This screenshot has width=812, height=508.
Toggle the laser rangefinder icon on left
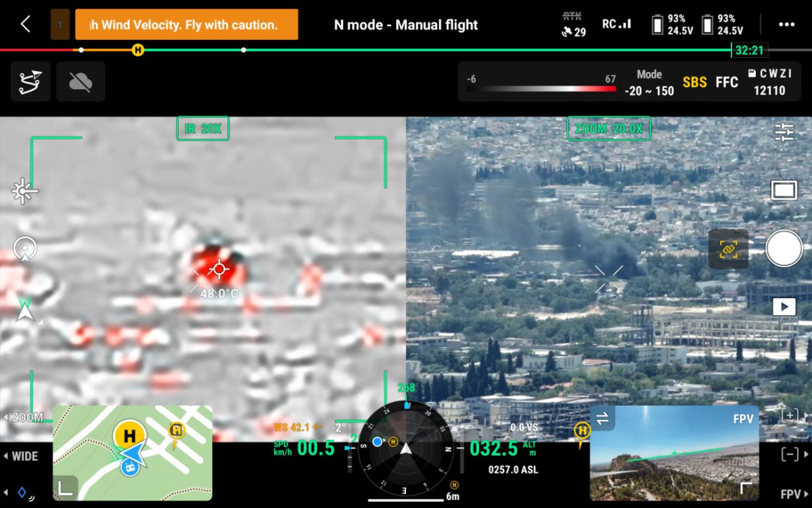pos(24,192)
